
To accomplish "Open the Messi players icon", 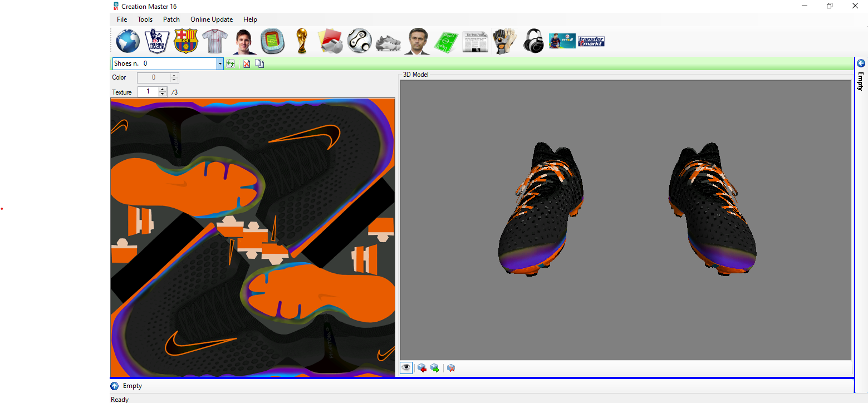I will coord(244,41).
